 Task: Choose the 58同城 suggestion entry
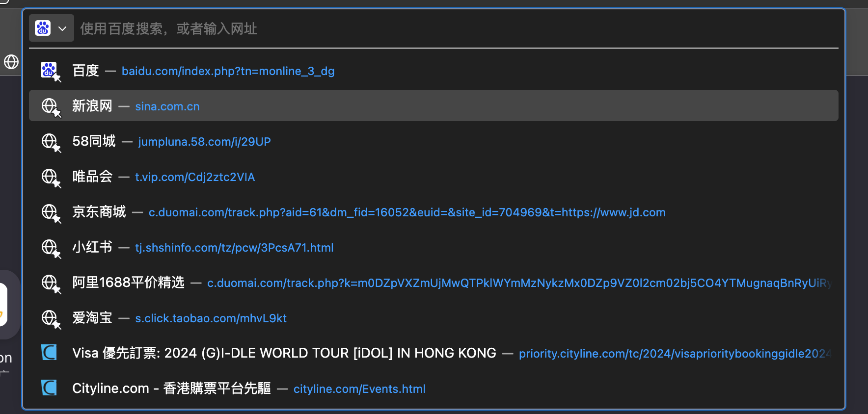click(434, 141)
